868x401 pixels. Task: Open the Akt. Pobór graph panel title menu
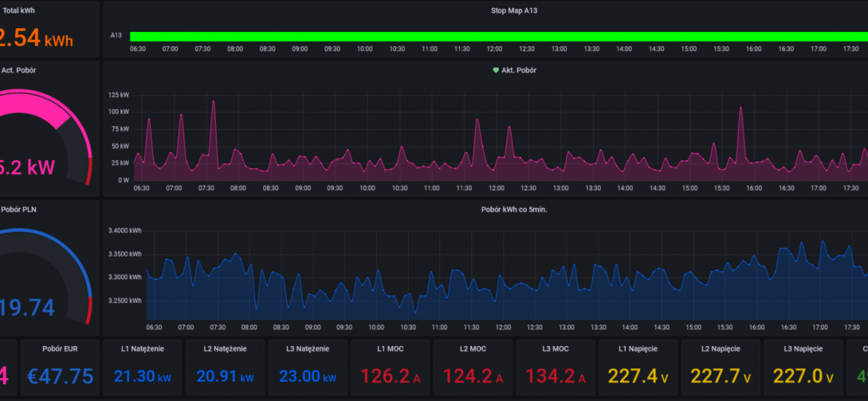(x=519, y=71)
